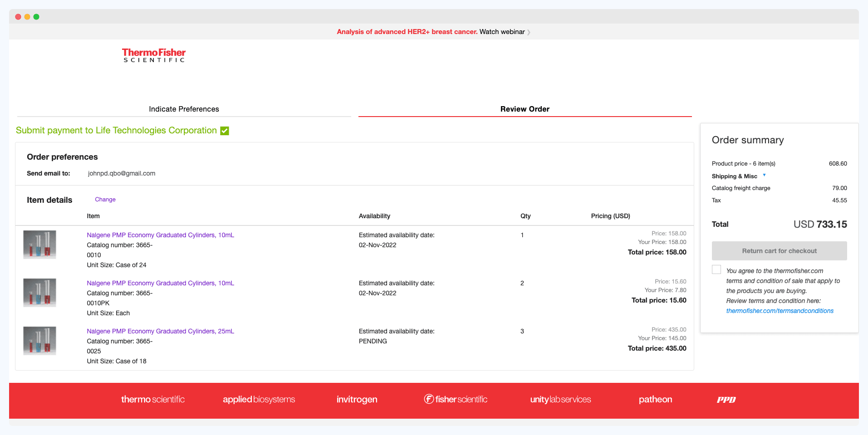This screenshot has height=435, width=868.
Task: Click the Tax 45.55 amount
Action: pyautogui.click(x=839, y=200)
